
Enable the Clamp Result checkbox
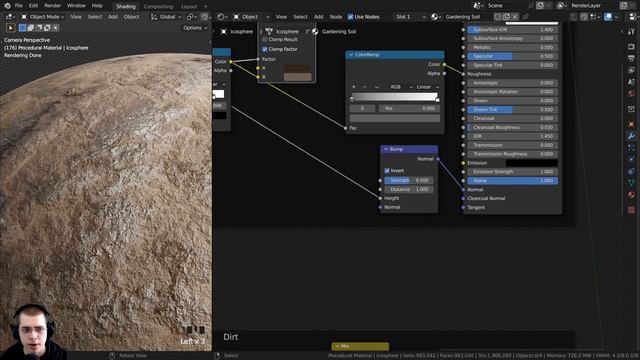264,40
